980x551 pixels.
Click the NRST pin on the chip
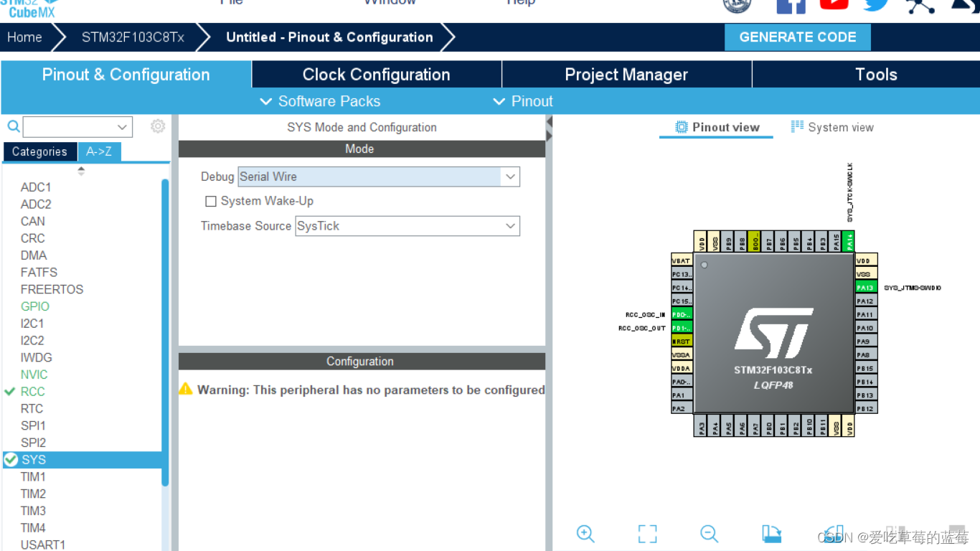point(682,342)
